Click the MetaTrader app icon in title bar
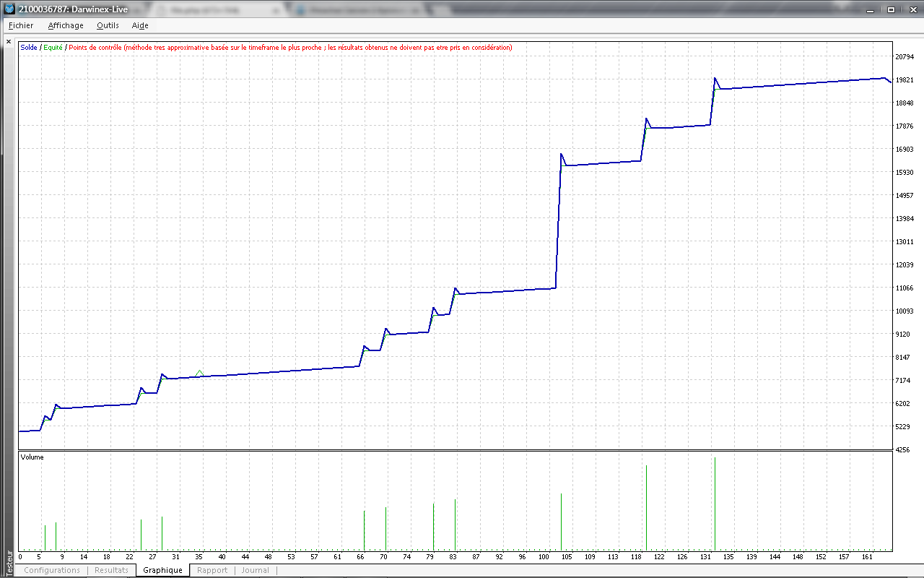Viewport: 924px width, 578px height. (x=9, y=9)
